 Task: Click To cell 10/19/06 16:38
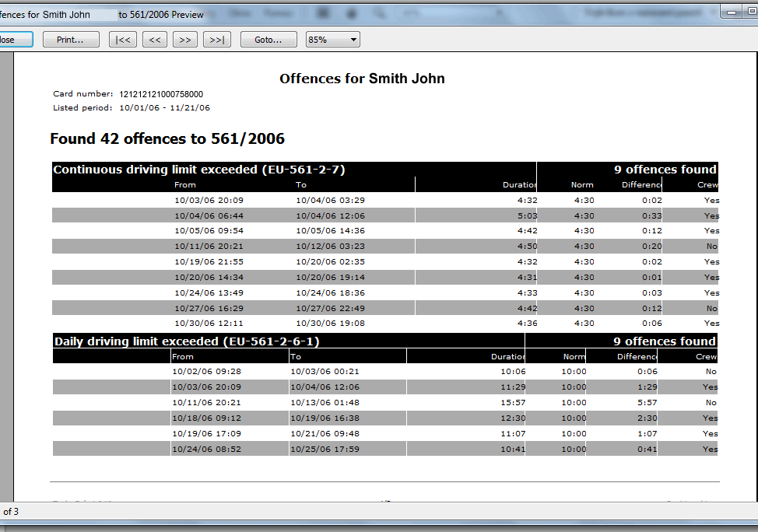tap(325, 418)
